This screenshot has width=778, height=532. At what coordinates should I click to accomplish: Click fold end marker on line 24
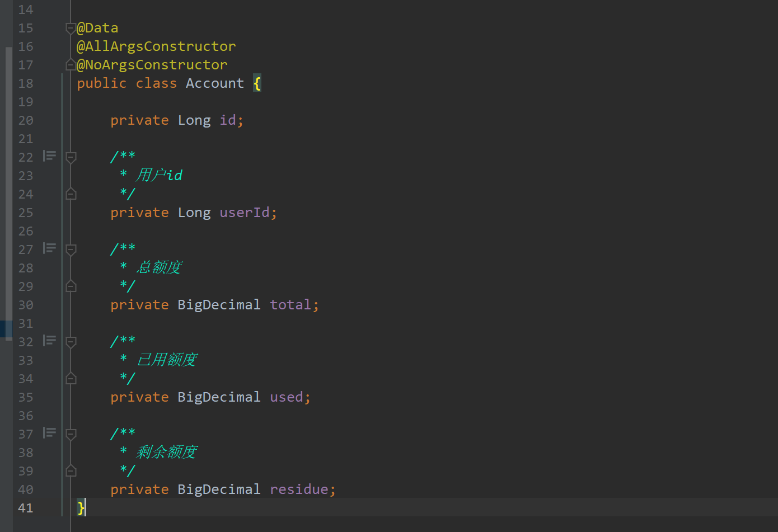pos(71,194)
